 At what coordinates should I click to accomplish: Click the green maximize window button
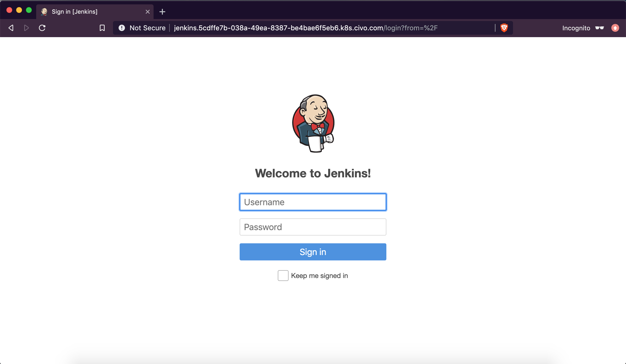29,10
